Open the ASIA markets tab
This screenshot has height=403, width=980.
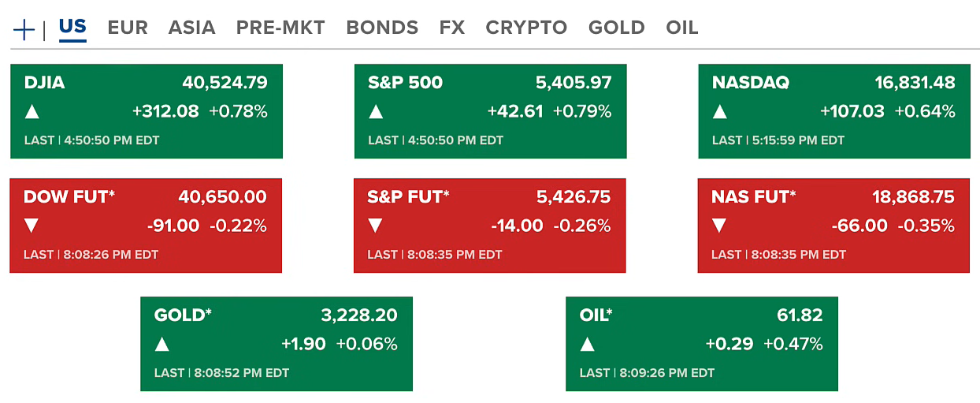click(191, 28)
